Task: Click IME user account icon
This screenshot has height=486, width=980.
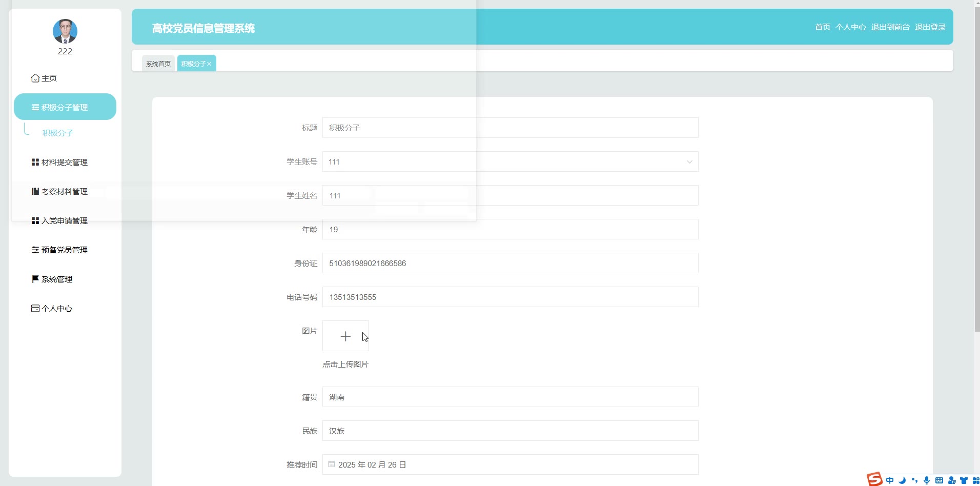Action: click(952, 480)
